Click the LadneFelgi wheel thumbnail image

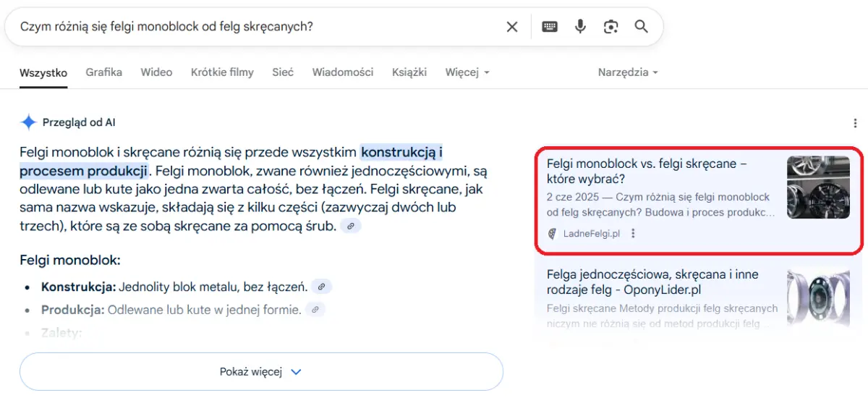pos(817,187)
